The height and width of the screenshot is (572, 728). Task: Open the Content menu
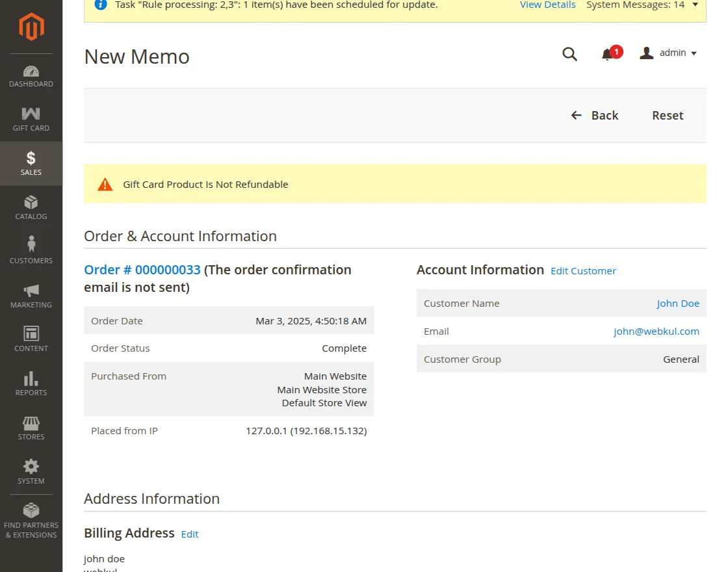click(31, 340)
